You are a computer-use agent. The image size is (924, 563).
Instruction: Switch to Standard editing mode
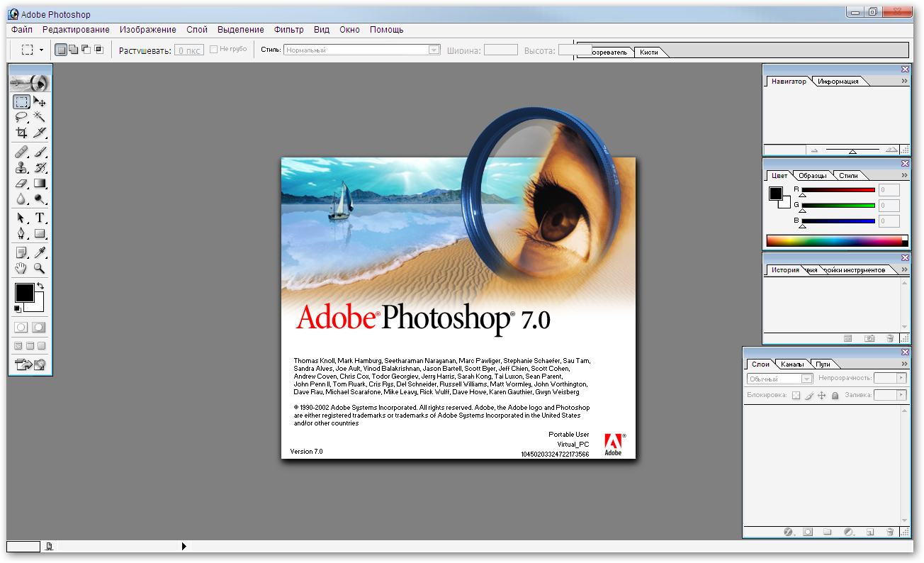coord(21,328)
